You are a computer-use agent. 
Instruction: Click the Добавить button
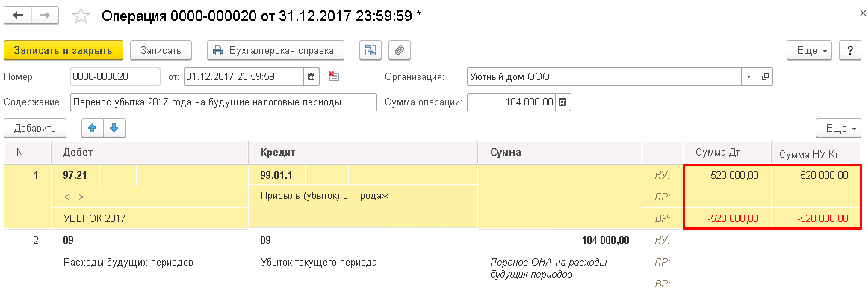point(35,128)
